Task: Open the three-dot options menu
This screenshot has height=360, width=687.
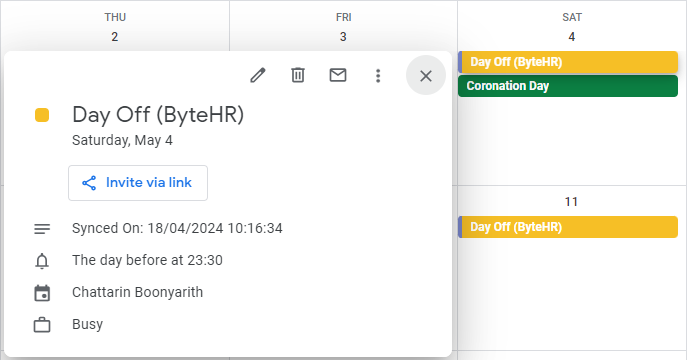Action: click(x=378, y=76)
